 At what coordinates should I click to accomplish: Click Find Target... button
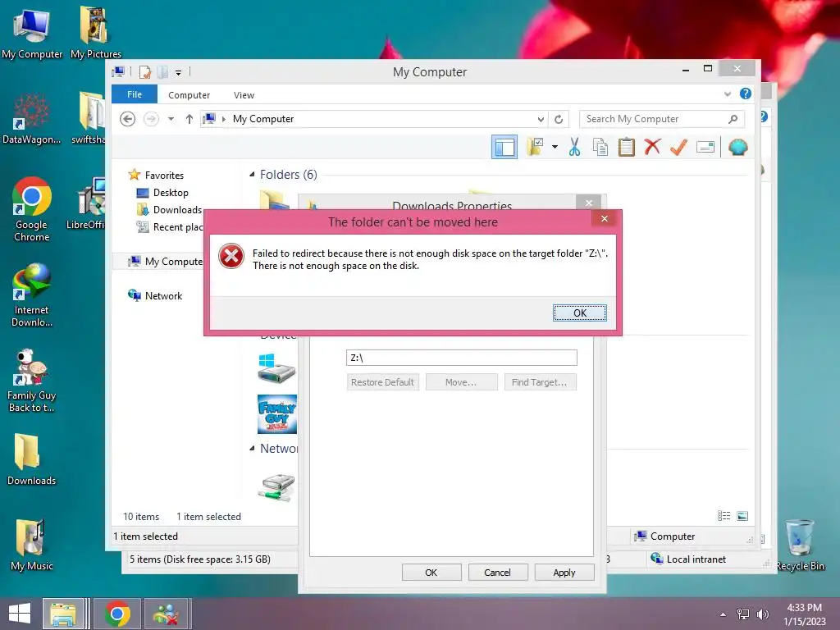(x=540, y=382)
